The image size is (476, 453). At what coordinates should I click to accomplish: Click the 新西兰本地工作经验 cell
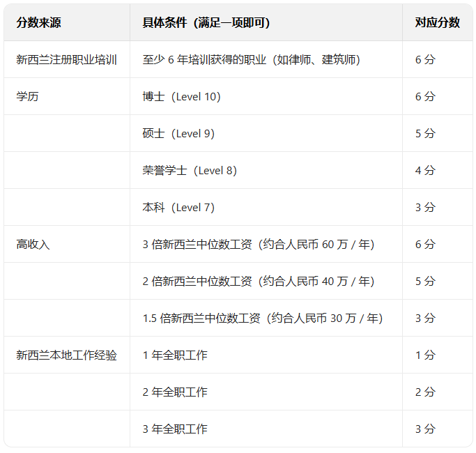[66, 355]
